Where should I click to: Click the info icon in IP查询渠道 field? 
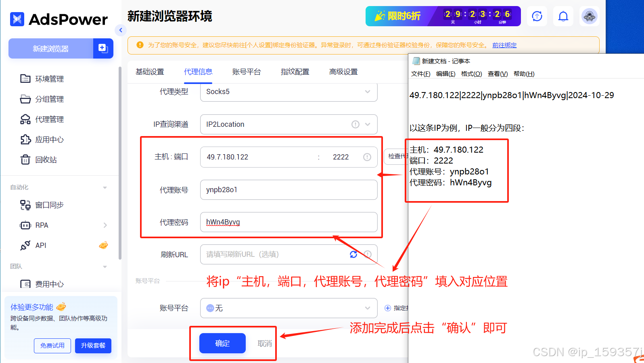click(x=355, y=124)
